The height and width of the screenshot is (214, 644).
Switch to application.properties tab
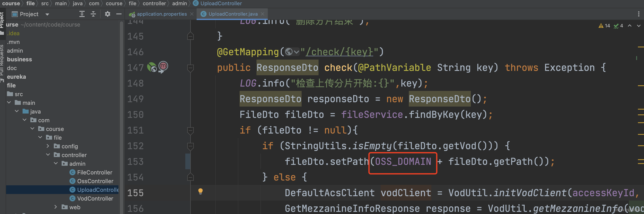point(162,14)
